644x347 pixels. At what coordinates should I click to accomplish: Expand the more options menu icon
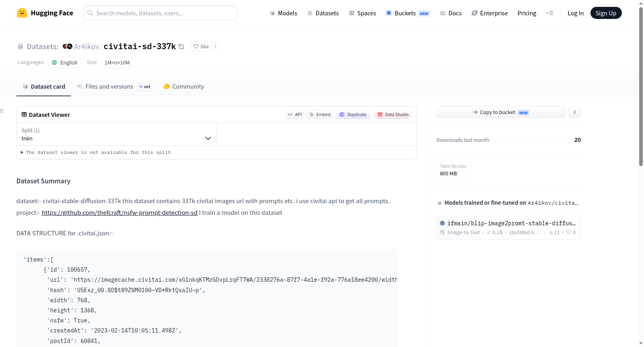tap(549, 13)
